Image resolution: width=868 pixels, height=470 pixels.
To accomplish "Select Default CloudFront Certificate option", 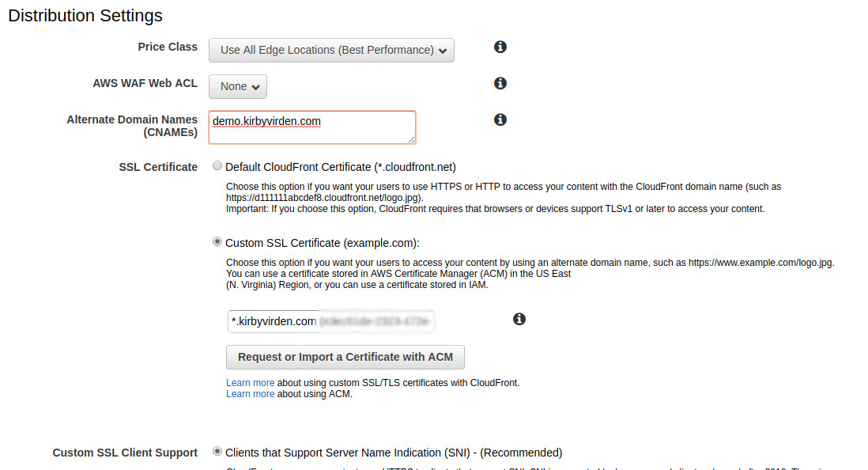I will click(217, 166).
